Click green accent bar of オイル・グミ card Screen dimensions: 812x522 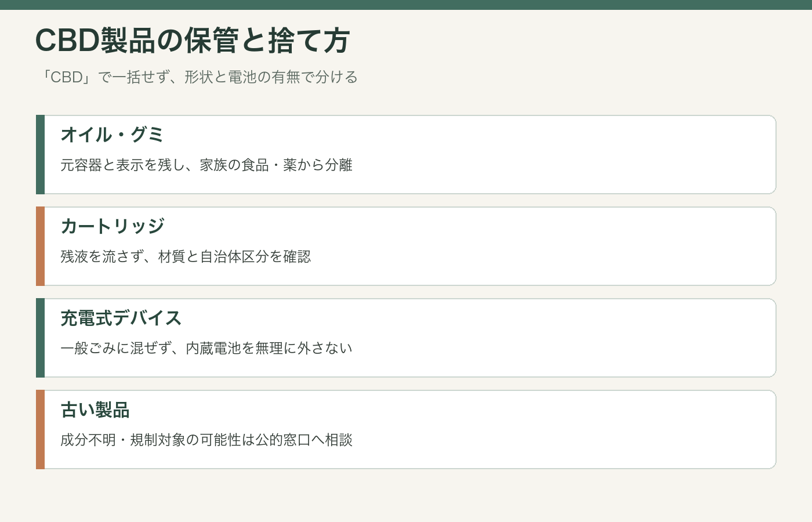click(x=40, y=154)
